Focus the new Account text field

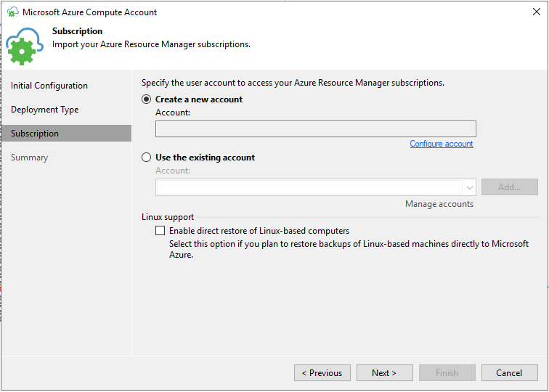[315, 129]
